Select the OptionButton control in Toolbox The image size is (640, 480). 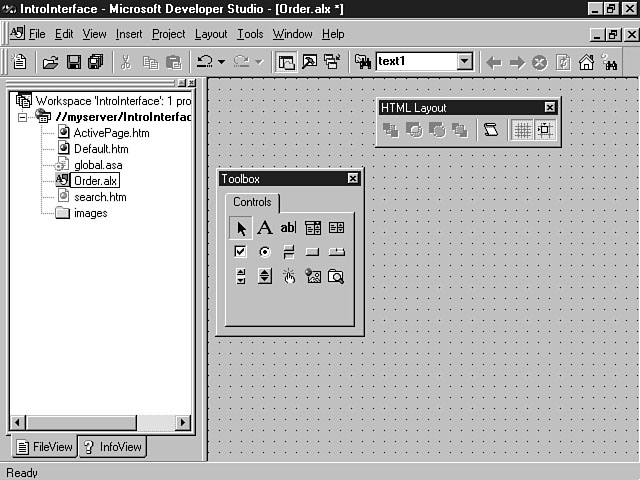[265, 252]
